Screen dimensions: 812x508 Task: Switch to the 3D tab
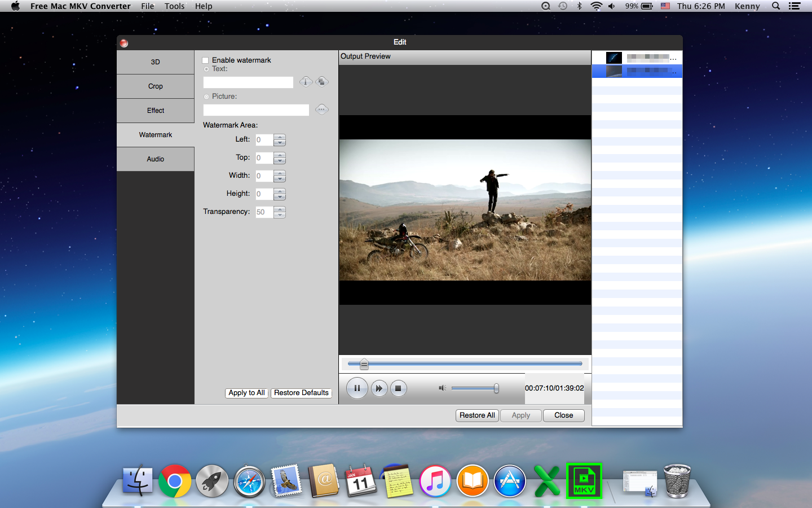156,62
